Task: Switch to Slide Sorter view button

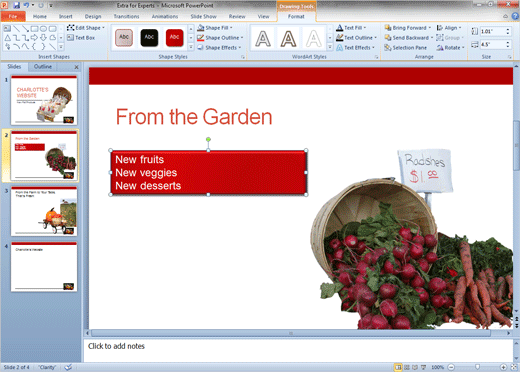Action: [407, 367]
